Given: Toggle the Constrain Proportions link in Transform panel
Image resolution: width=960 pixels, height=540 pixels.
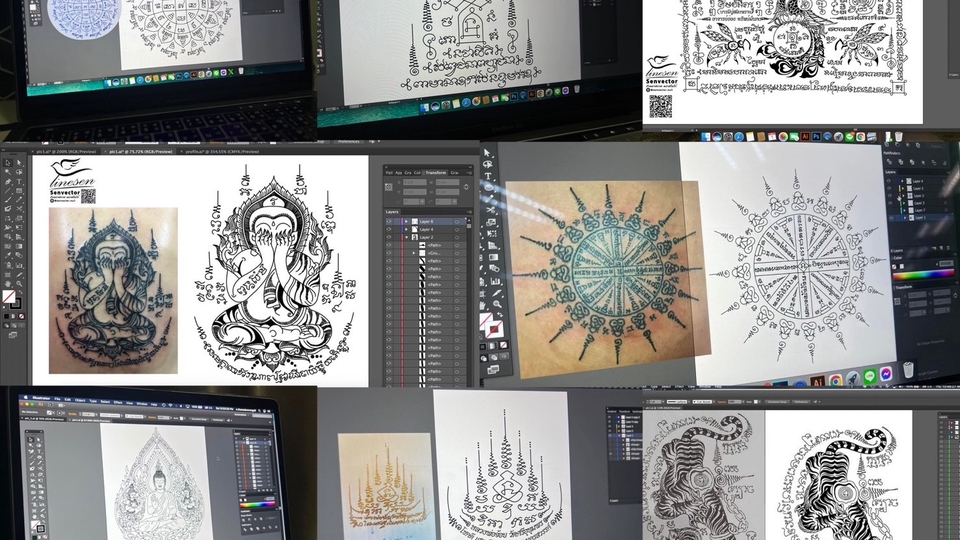Looking at the screenshot, I should [x=466, y=187].
